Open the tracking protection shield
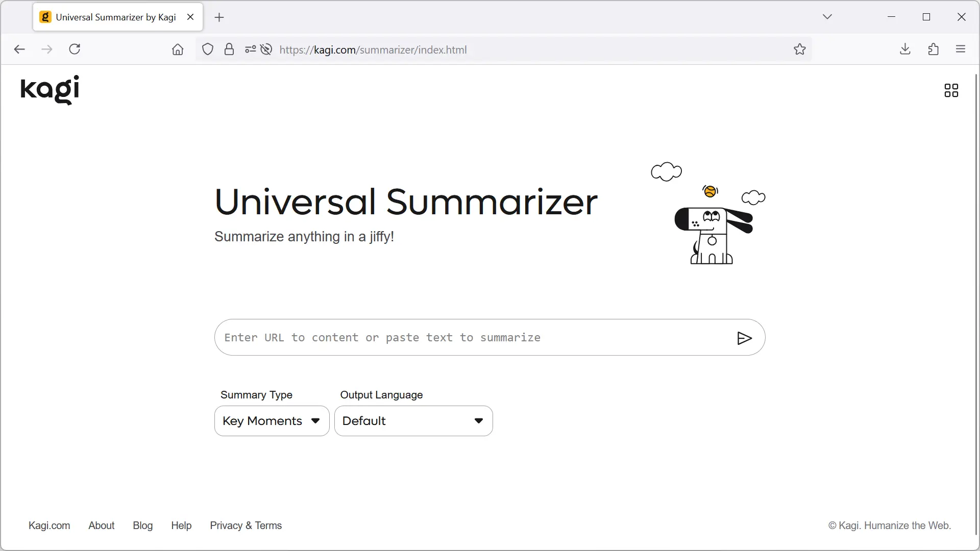980x551 pixels. tap(207, 49)
